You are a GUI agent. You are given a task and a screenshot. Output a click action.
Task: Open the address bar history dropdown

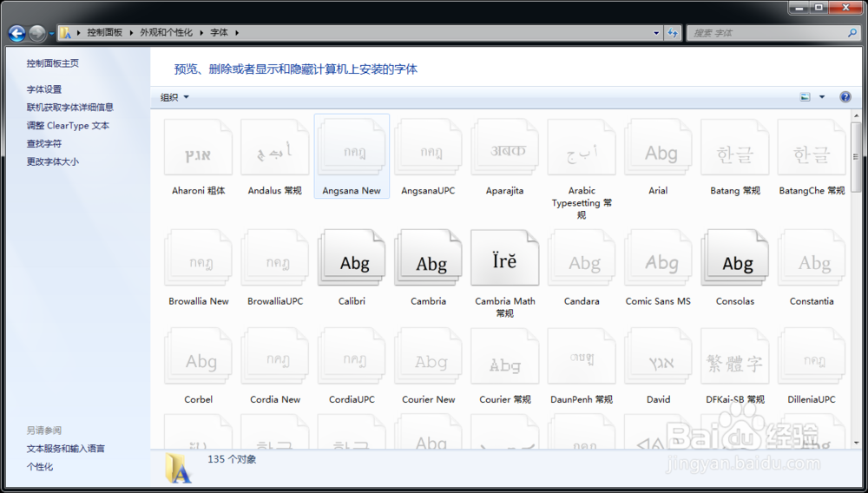click(656, 33)
